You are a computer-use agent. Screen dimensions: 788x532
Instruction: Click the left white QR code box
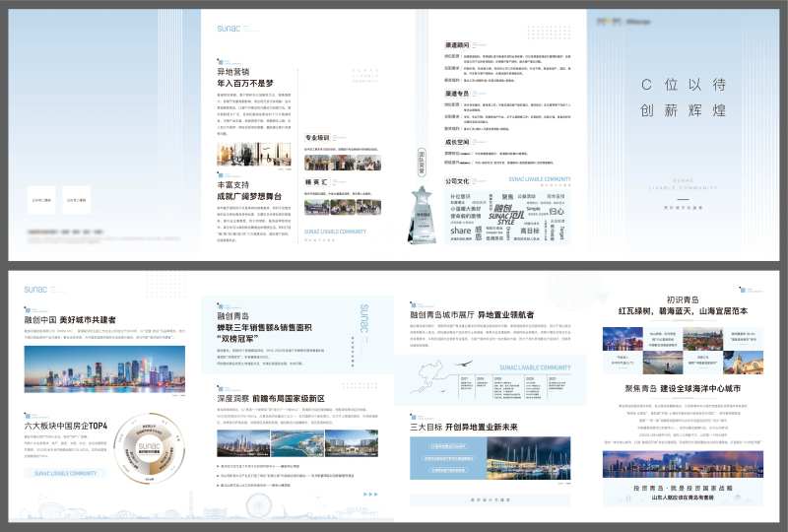pos(43,200)
